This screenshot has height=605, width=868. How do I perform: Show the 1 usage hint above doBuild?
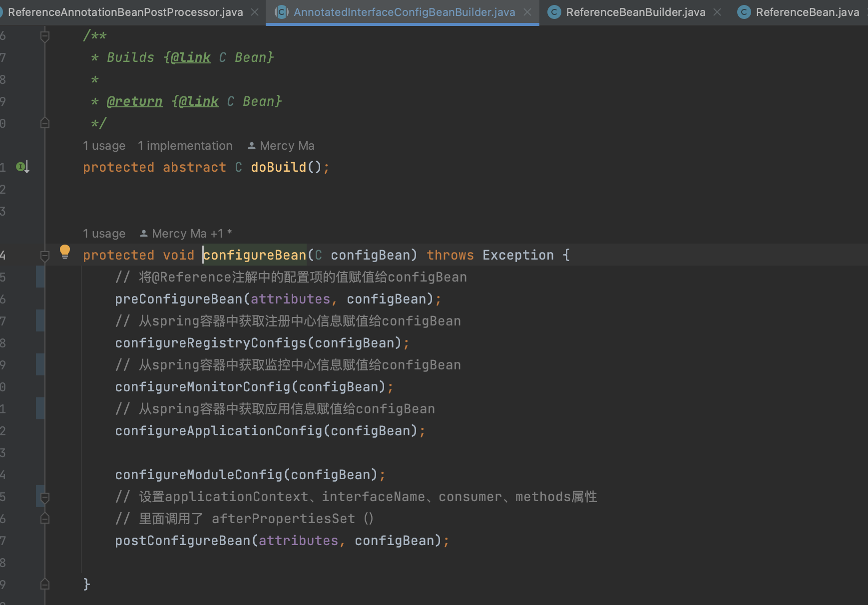(x=104, y=146)
